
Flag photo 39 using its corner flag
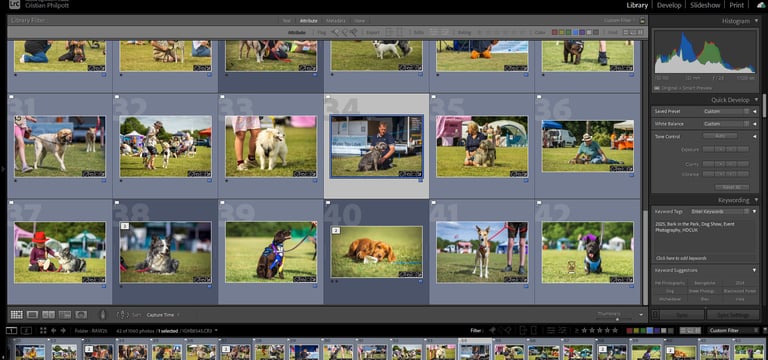[222, 202]
